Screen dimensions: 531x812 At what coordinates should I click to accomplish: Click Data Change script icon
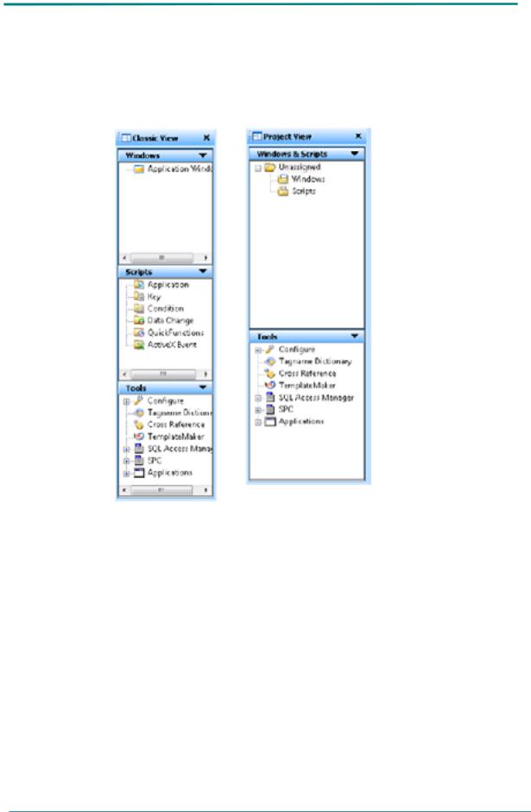pos(138,320)
